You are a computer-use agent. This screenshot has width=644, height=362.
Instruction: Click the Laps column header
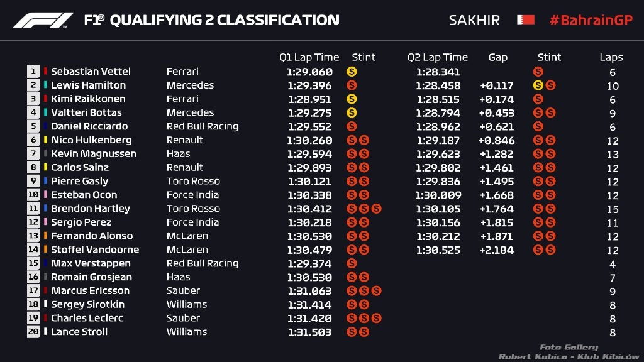[611, 57]
